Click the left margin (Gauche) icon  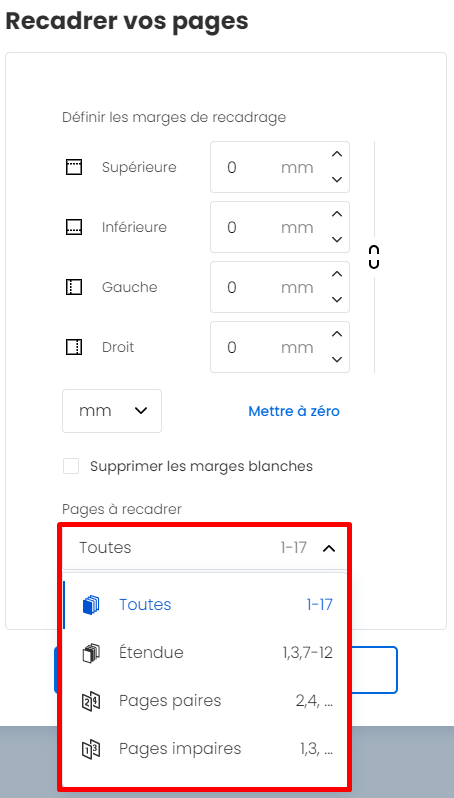pos(74,288)
